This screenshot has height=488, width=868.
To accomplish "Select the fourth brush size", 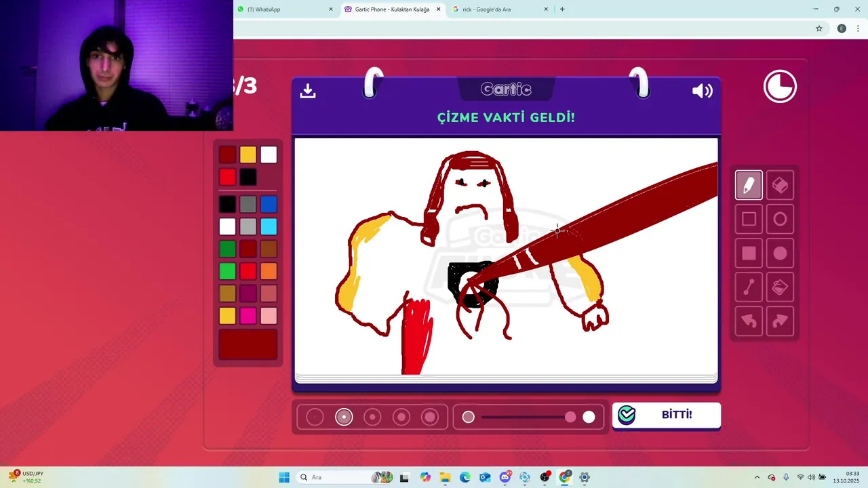I will [401, 417].
